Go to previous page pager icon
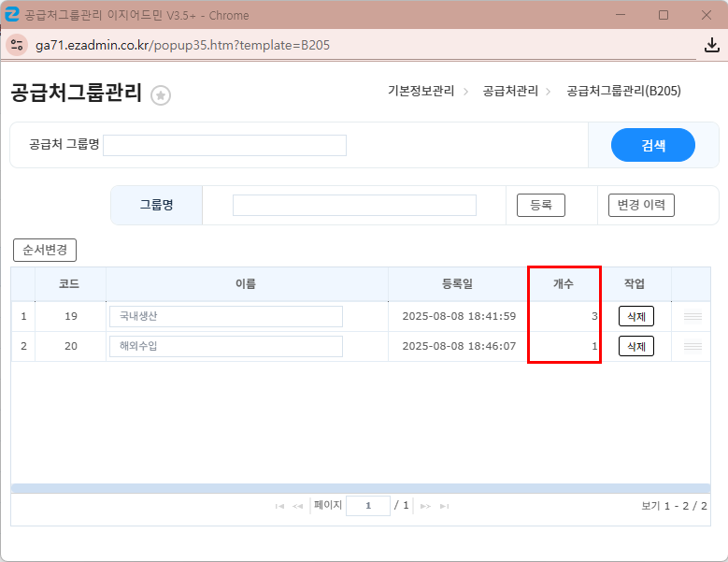Image resolution: width=728 pixels, height=562 pixels. coord(298,506)
